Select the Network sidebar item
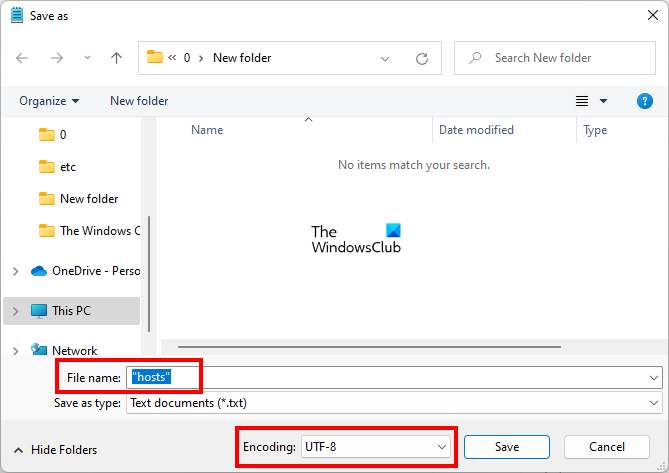This screenshot has height=473, width=669. [74, 351]
